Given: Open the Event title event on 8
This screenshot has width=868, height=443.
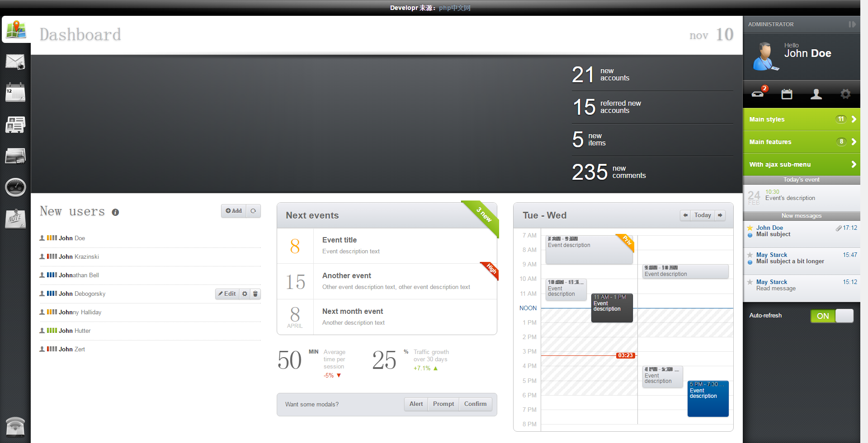Looking at the screenshot, I should point(387,246).
